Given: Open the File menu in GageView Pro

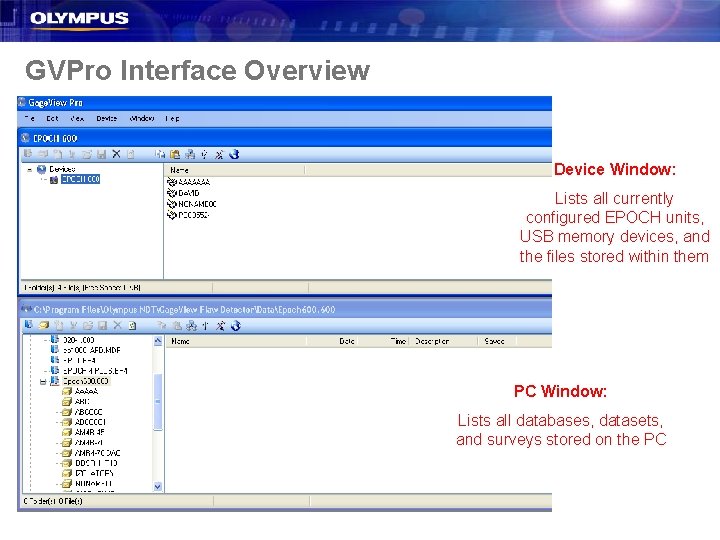Looking at the screenshot, I should [30, 118].
